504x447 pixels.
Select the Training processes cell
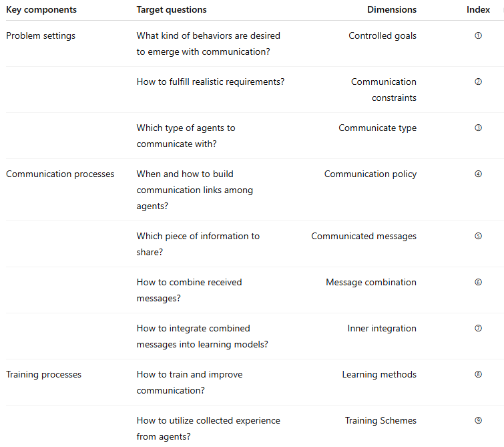click(x=43, y=375)
